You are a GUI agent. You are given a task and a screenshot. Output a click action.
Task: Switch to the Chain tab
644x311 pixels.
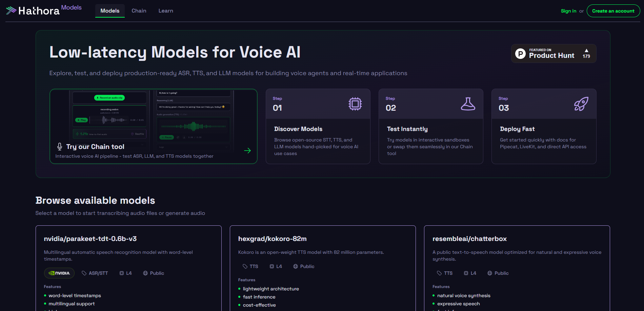(139, 11)
